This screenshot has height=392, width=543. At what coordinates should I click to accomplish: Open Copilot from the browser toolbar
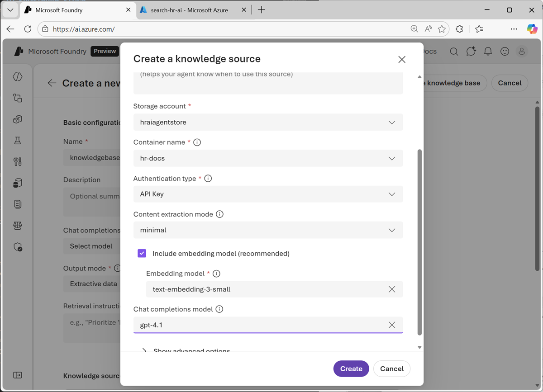(x=532, y=28)
